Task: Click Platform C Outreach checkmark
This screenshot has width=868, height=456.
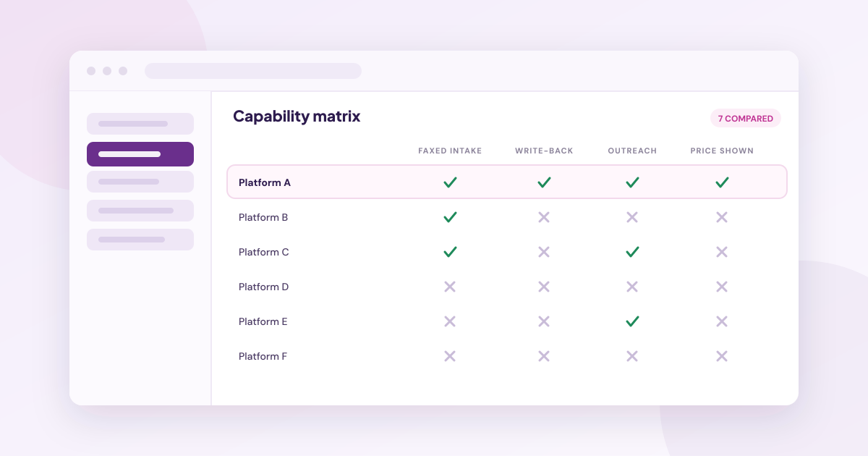Action: (x=632, y=252)
